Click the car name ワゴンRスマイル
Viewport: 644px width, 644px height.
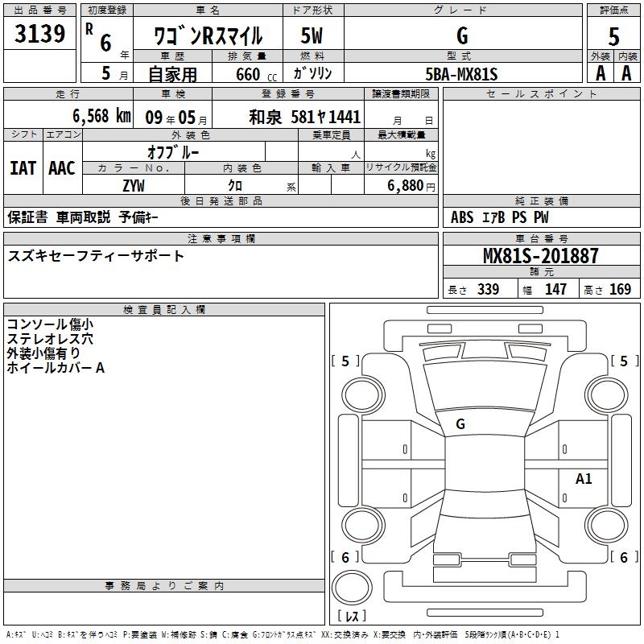click(x=208, y=35)
